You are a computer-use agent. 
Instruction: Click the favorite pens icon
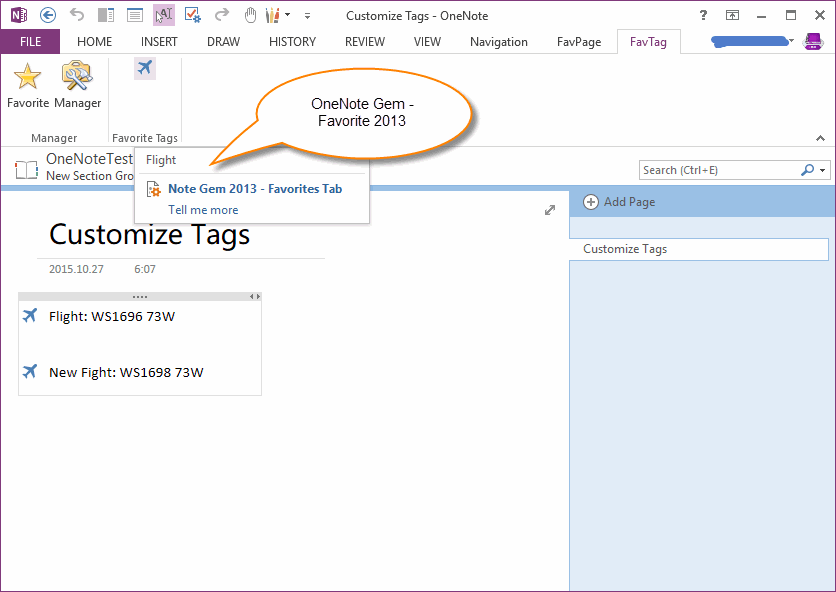[x=272, y=15]
